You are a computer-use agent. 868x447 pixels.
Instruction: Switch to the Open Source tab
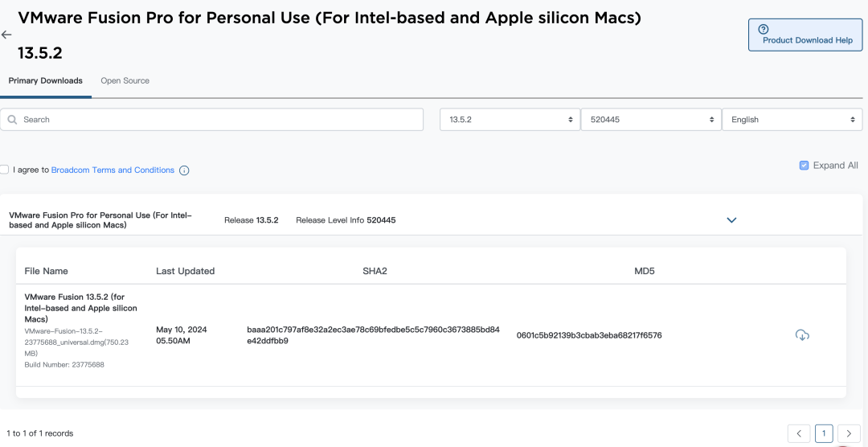(x=125, y=81)
